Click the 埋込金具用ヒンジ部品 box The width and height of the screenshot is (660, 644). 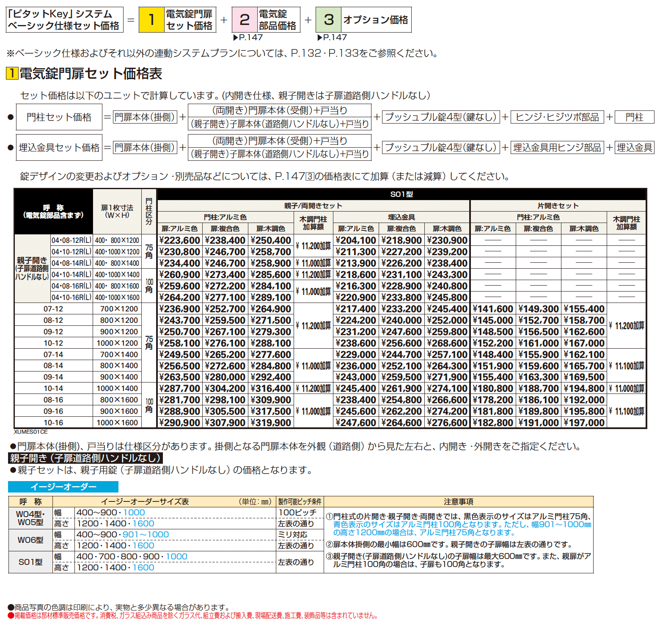558,147
